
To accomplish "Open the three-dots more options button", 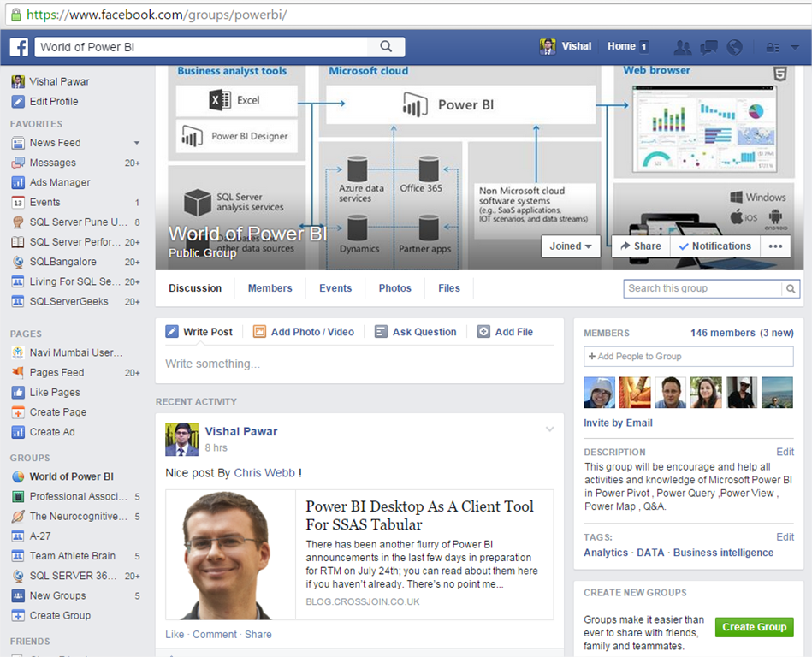I will pyautogui.click(x=775, y=246).
